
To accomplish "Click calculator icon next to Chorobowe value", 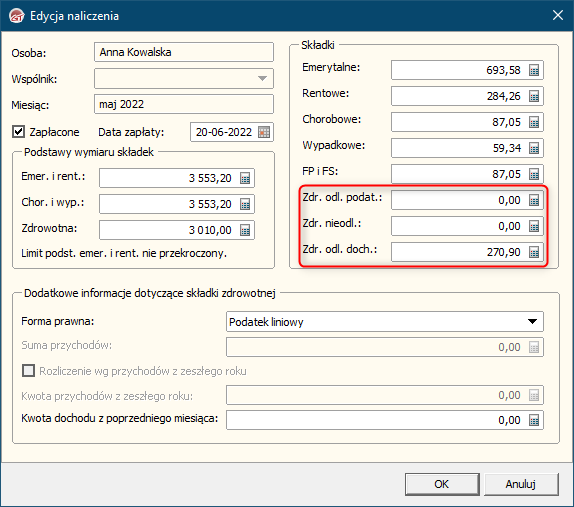I will pos(534,122).
